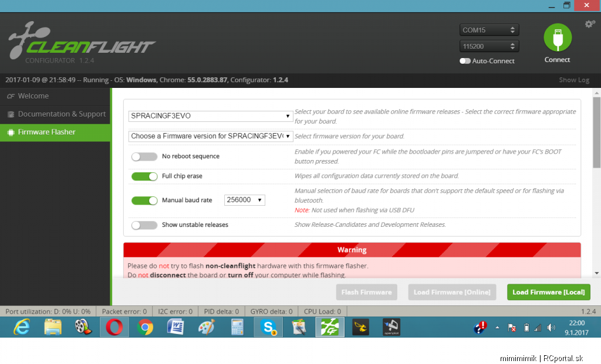Toggle the Auto-Connect switch
The height and width of the screenshot is (364, 601).
(x=465, y=61)
